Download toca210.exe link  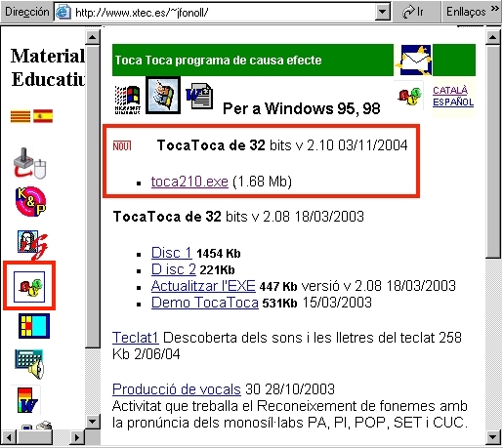click(x=189, y=182)
